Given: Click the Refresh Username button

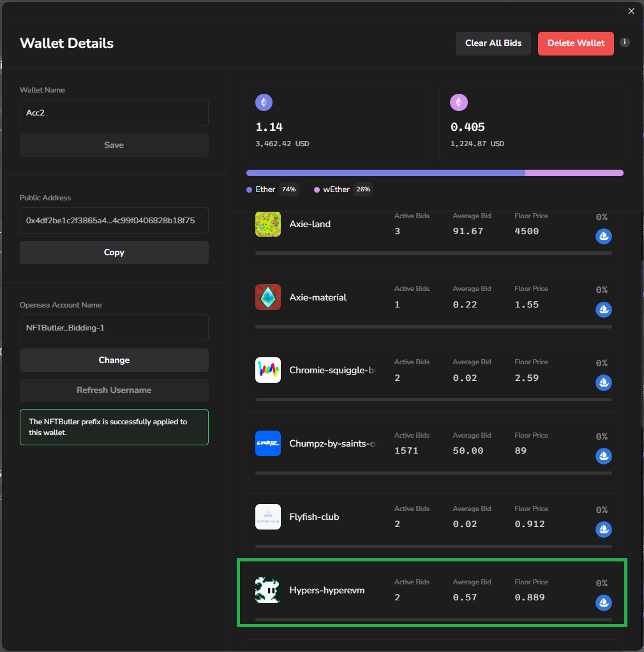Looking at the screenshot, I should pyautogui.click(x=114, y=390).
